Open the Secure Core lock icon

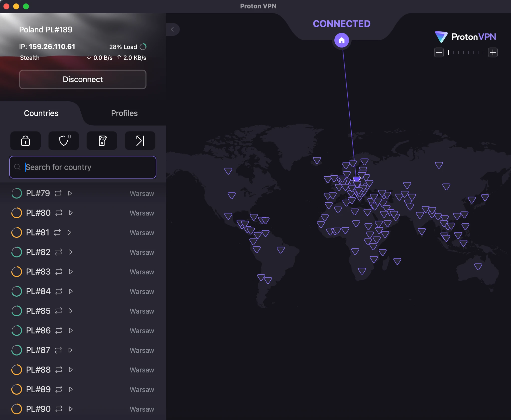point(25,141)
